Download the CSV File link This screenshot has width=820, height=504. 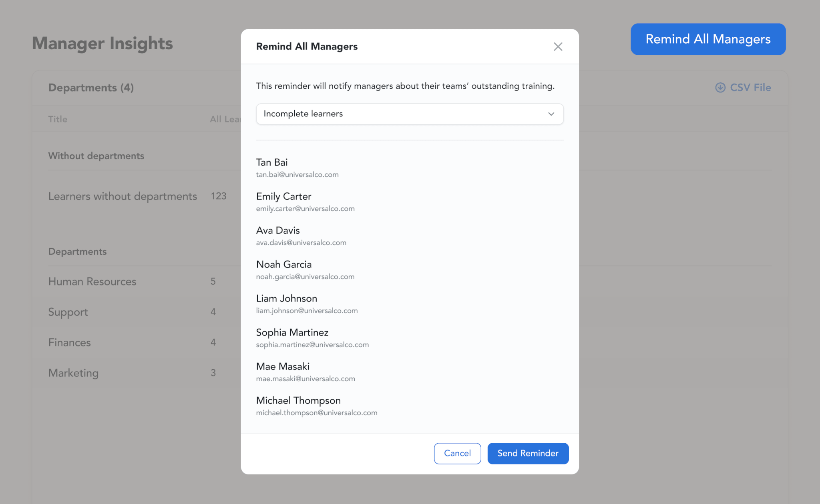pyautogui.click(x=750, y=88)
